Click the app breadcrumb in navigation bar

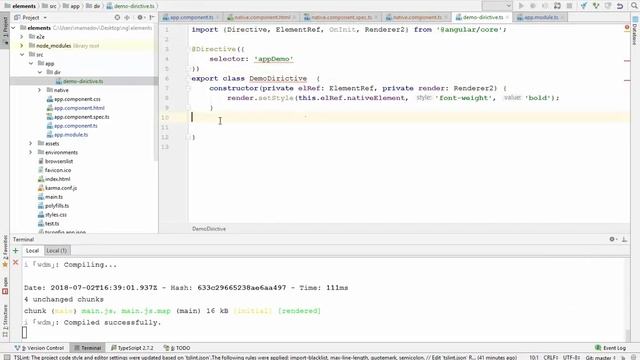tap(71, 6)
